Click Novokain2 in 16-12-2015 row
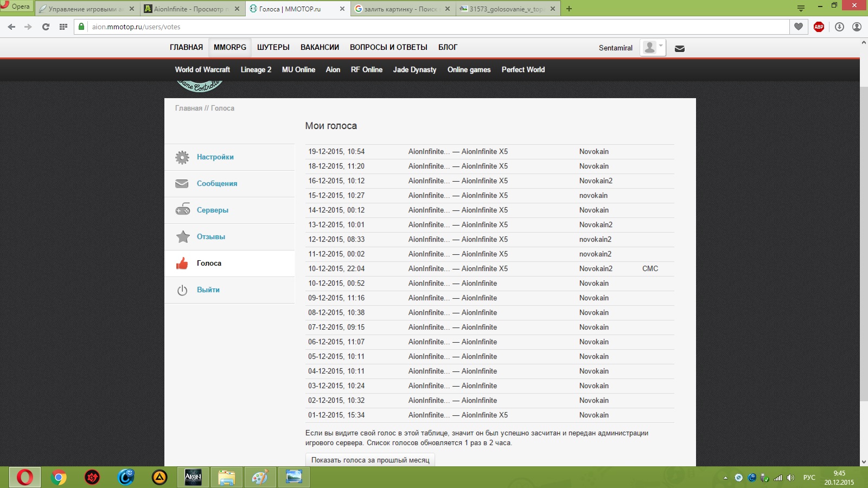This screenshot has height=488, width=868. click(x=596, y=181)
